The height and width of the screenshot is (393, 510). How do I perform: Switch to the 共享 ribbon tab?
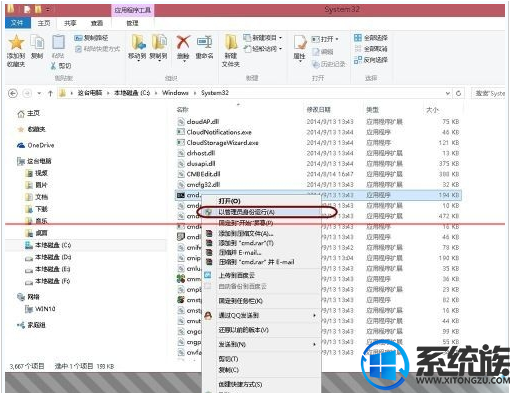[x=70, y=23]
